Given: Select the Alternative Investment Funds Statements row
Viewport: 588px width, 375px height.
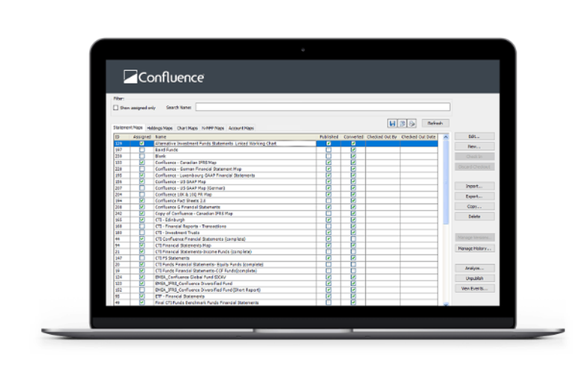Looking at the screenshot, I should [276, 143].
